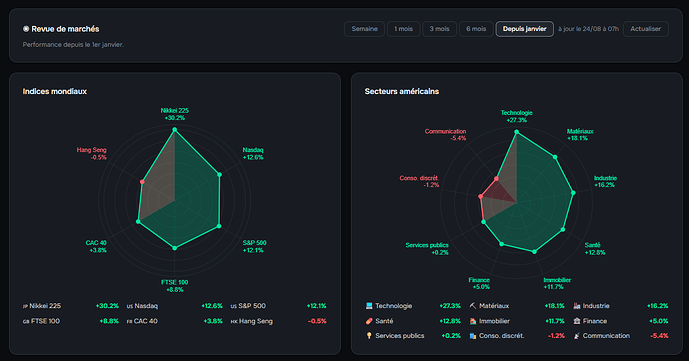
Task: Click the Technologie laptop icon in legend
Action: [x=369, y=306]
